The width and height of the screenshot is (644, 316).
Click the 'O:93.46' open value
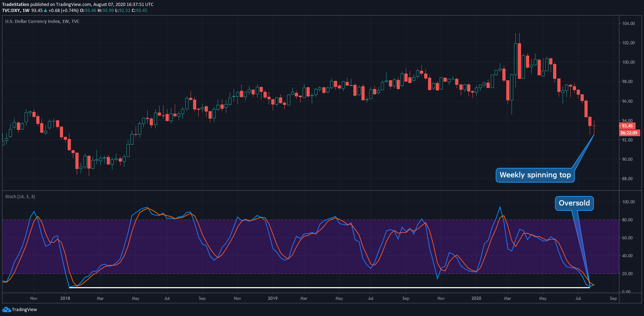[88, 11]
